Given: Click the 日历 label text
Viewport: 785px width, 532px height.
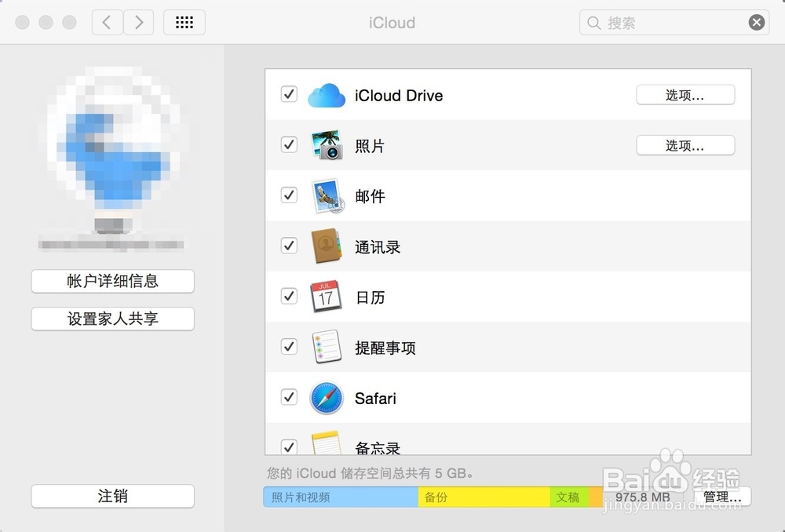Looking at the screenshot, I should coord(370,297).
